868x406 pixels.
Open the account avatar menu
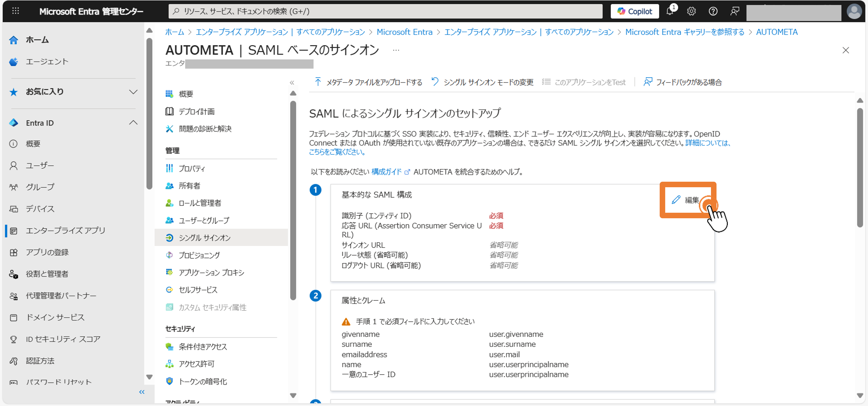(854, 12)
